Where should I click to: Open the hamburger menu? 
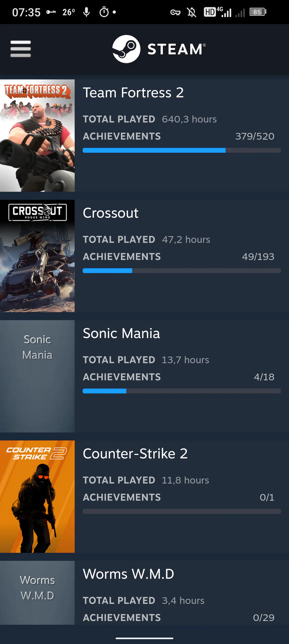tap(21, 49)
